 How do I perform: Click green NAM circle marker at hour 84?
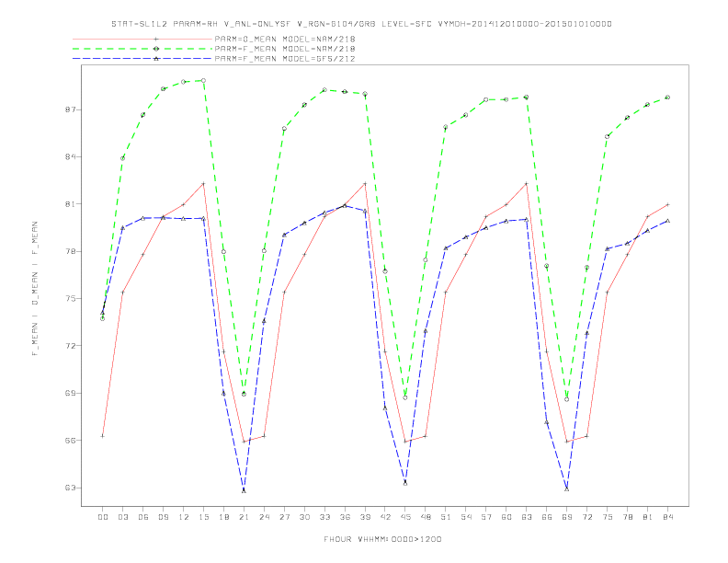(667, 98)
